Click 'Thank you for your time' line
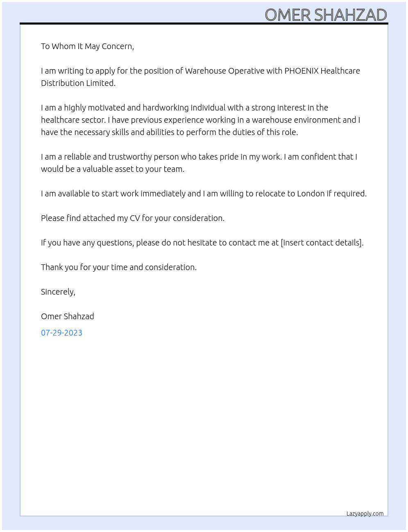 pos(119,267)
